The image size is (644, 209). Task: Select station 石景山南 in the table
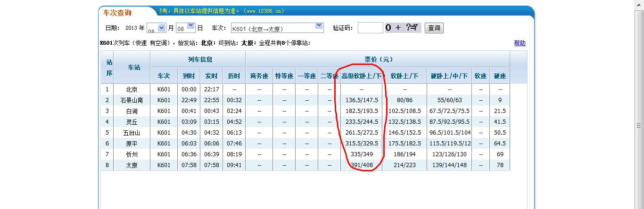point(132,100)
